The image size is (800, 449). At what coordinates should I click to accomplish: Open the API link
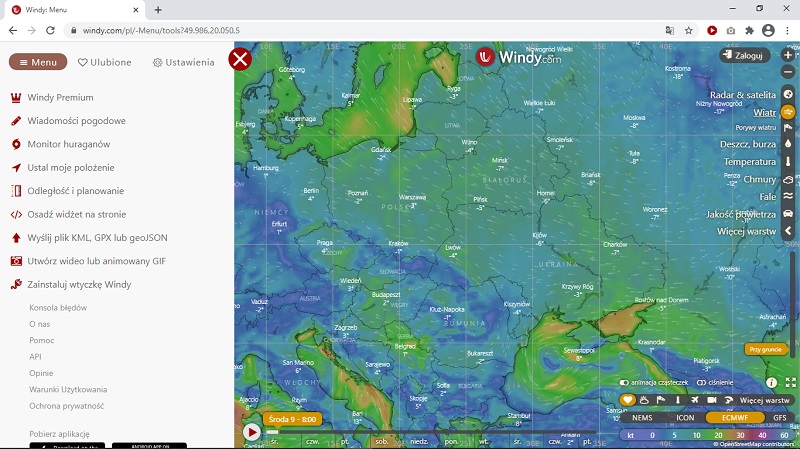click(x=35, y=357)
